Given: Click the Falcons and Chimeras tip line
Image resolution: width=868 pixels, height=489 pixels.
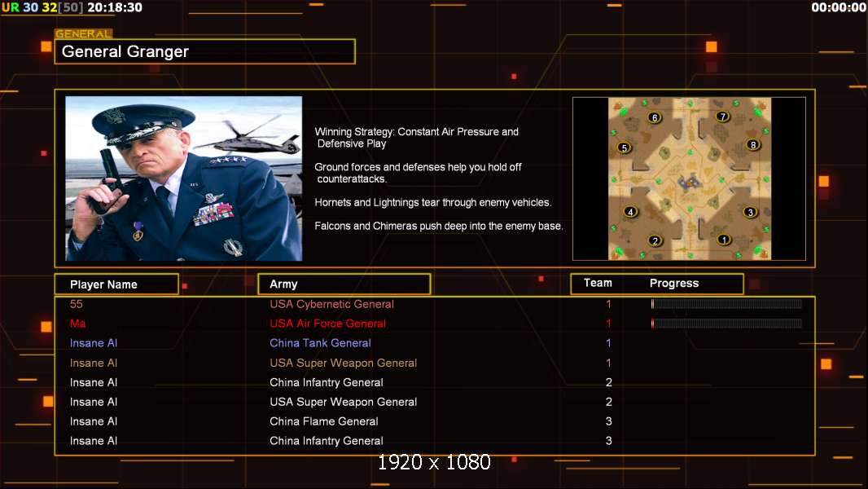Looking at the screenshot, I should tap(438, 226).
